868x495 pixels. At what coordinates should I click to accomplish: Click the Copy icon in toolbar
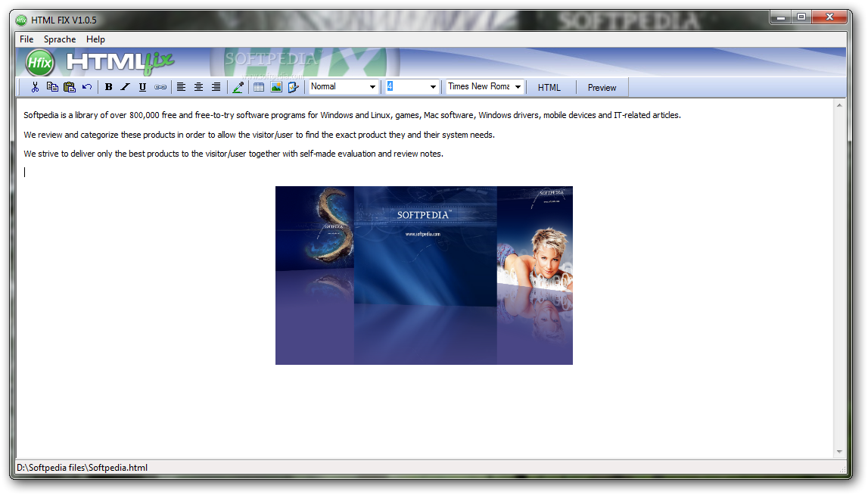[52, 87]
